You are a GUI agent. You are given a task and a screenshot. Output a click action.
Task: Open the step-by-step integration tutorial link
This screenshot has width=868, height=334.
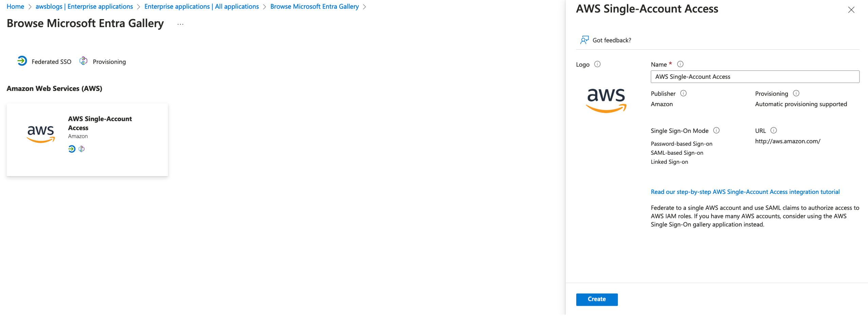[x=745, y=191]
